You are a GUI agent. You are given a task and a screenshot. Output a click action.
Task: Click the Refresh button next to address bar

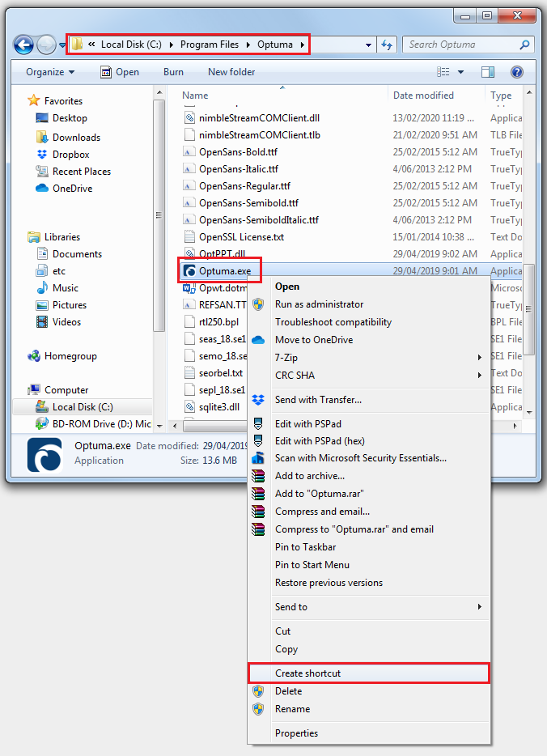coord(387,45)
